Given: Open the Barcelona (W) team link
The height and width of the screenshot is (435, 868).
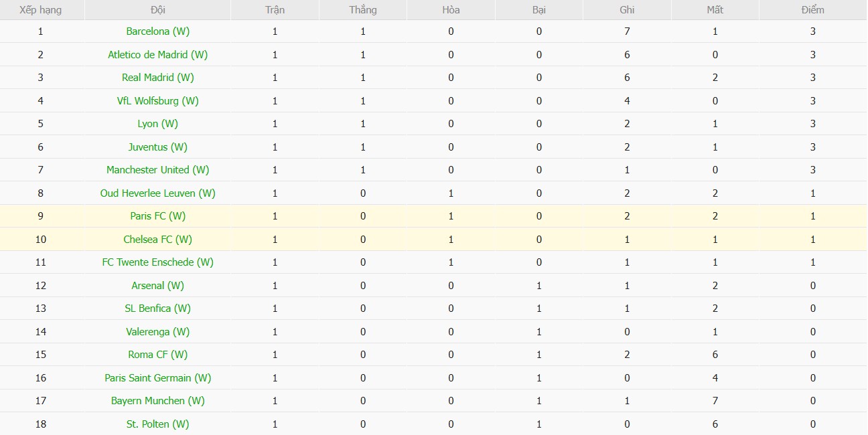Looking at the screenshot, I should tap(157, 31).
